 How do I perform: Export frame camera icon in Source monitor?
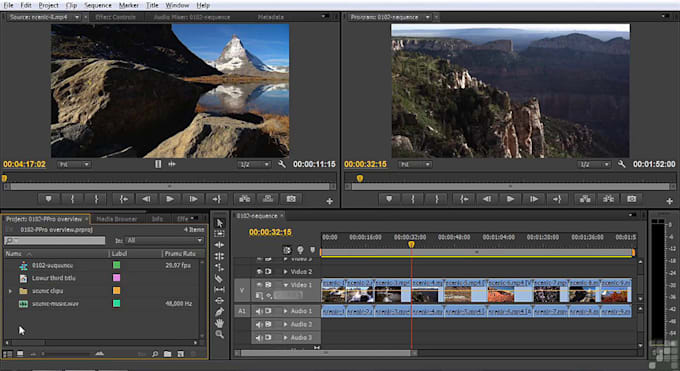(291, 199)
